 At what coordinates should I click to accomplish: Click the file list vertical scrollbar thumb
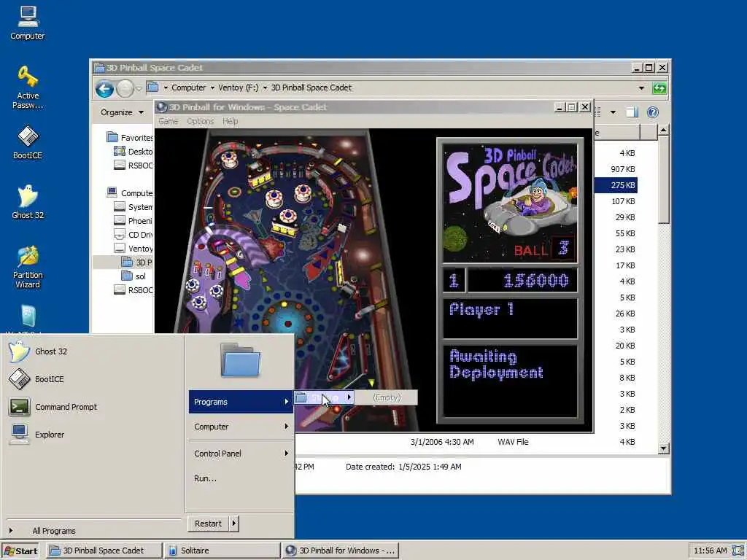pos(664,179)
